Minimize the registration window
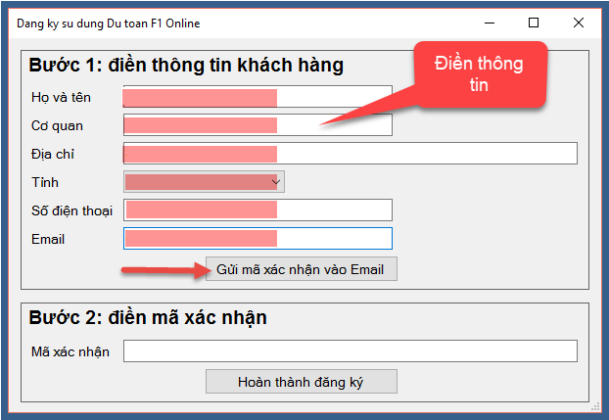 [489, 22]
